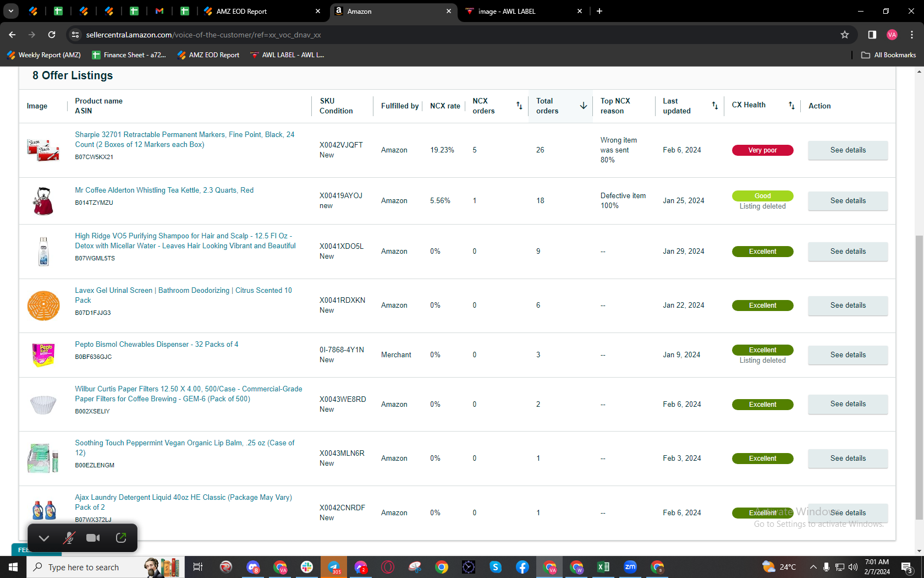
Task: Open the Soothing Touch Peppermint Lip Balm link
Action: (x=185, y=448)
